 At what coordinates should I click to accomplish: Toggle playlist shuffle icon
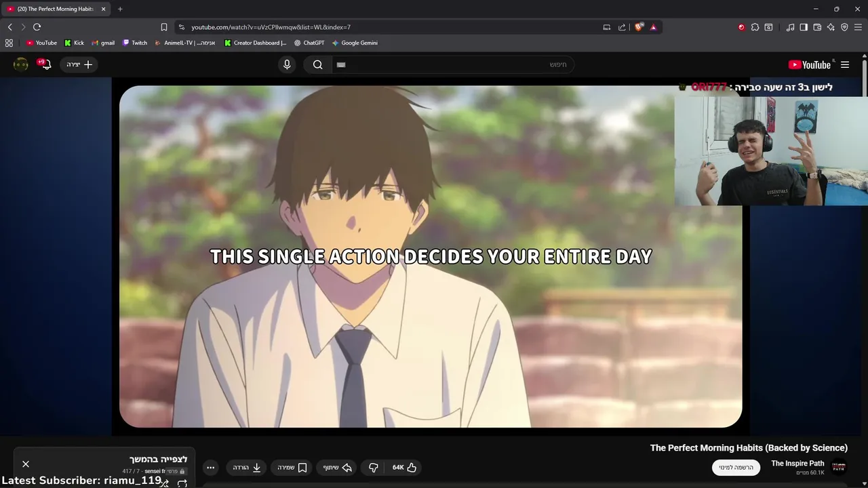[x=164, y=483]
